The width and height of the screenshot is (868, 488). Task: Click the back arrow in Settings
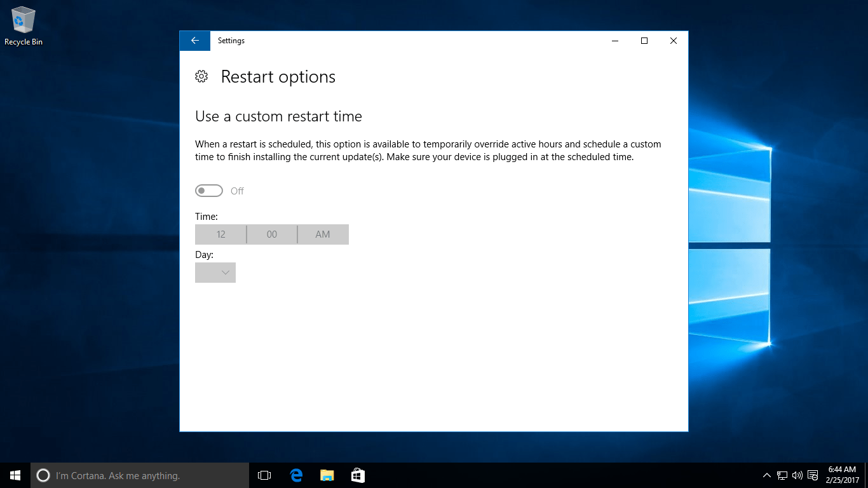coord(194,40)
